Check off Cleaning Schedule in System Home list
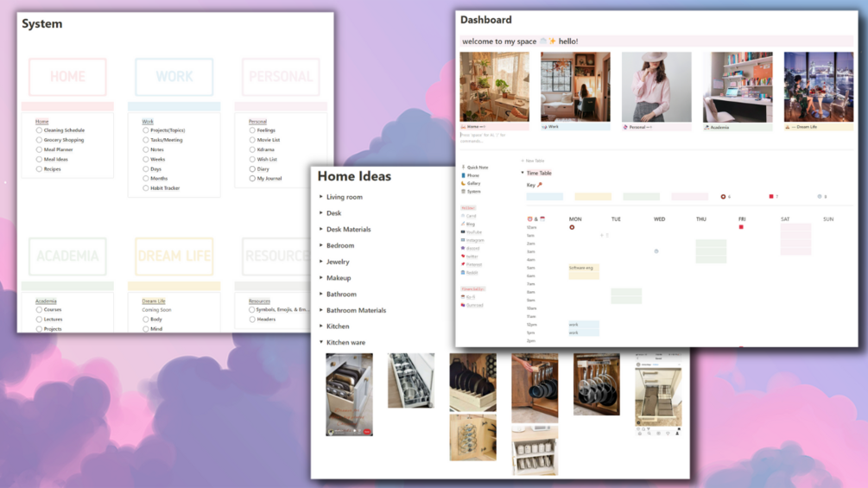The width and height of the screenshot is (868, 488). tap(39, 130)
